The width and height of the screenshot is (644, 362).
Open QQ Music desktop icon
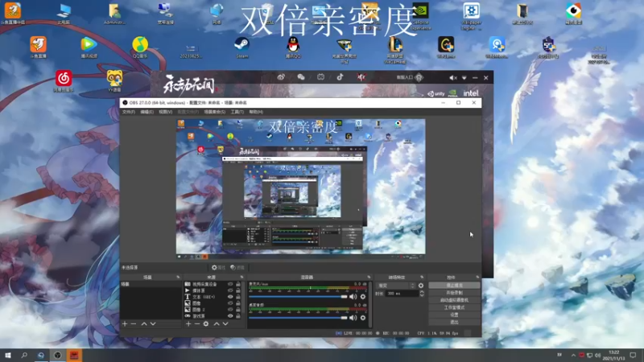click(x=140, y=47)
